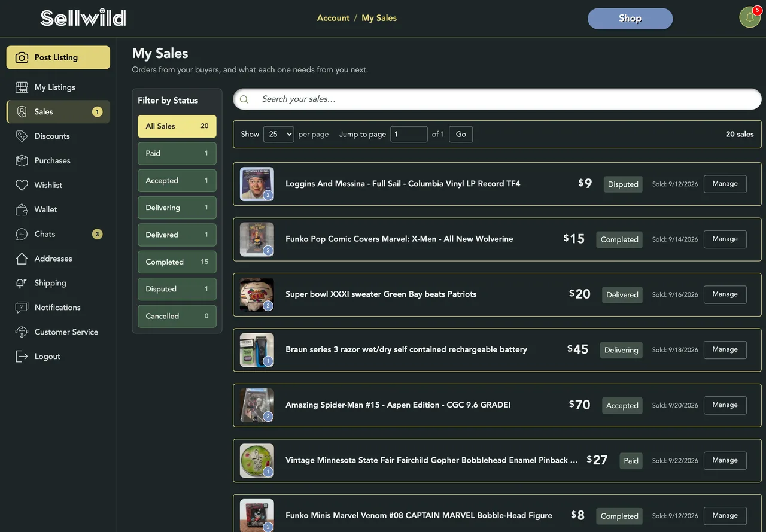Open the Wallet icon in sidebar
The image size is (766, 532).
point(22,210)
